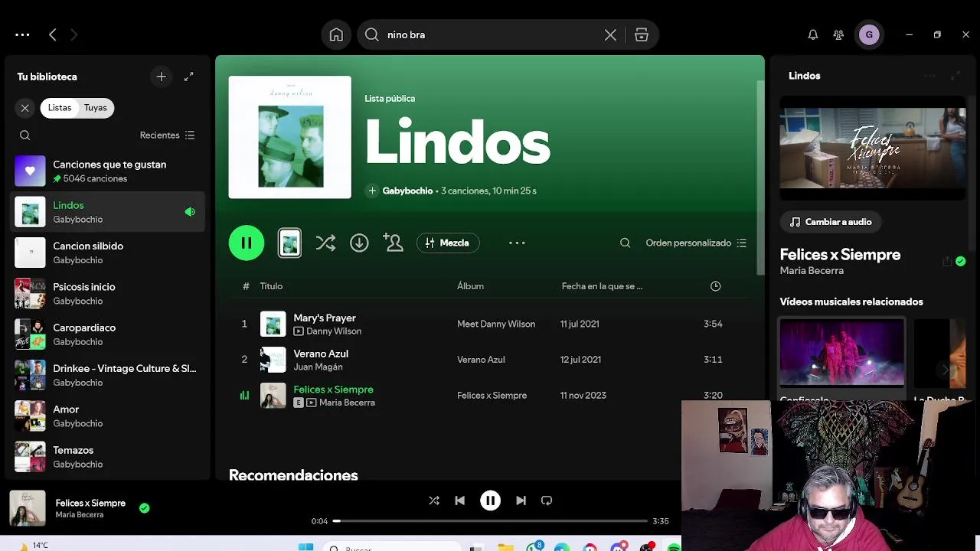The image size is (980, 551).
Task: Invite collaborators to playlist
Action: tap(394, 243)
